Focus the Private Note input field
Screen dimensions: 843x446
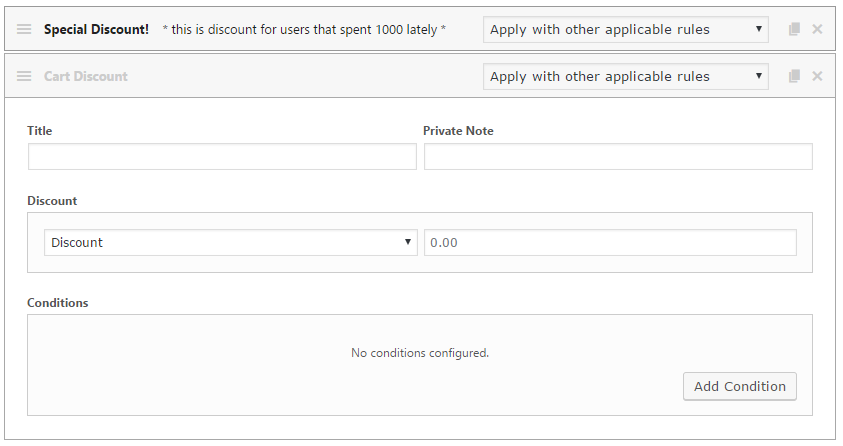(618, 156)
